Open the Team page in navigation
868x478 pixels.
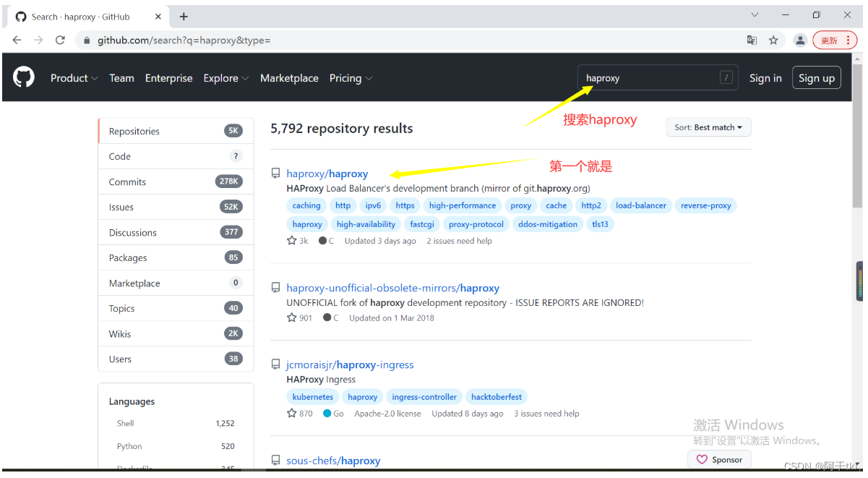pos(121,78)
